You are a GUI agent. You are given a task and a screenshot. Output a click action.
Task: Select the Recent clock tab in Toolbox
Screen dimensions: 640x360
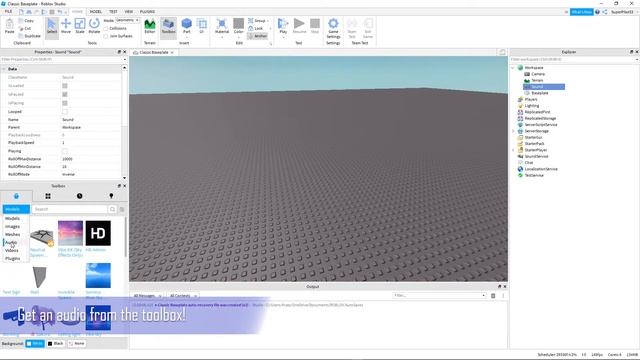tap(80, 196)
